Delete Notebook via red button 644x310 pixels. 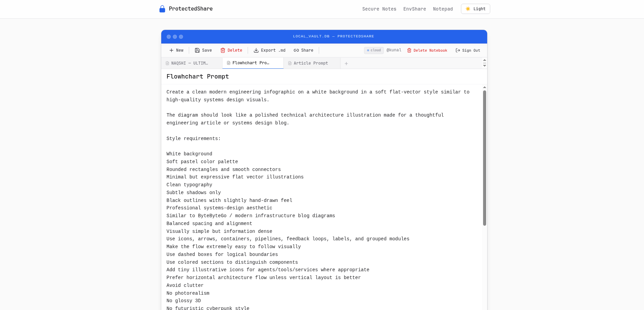[x=427, y=50]
